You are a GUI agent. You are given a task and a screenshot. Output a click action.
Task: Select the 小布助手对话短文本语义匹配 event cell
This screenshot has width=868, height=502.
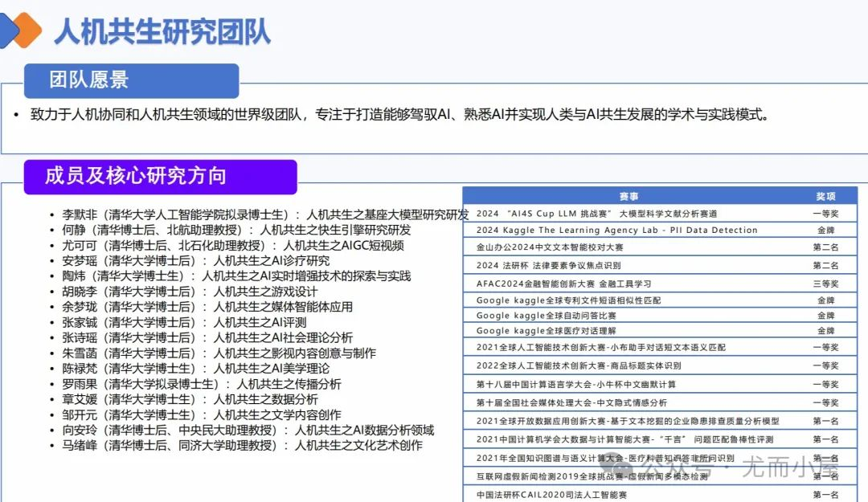(600, 348)
